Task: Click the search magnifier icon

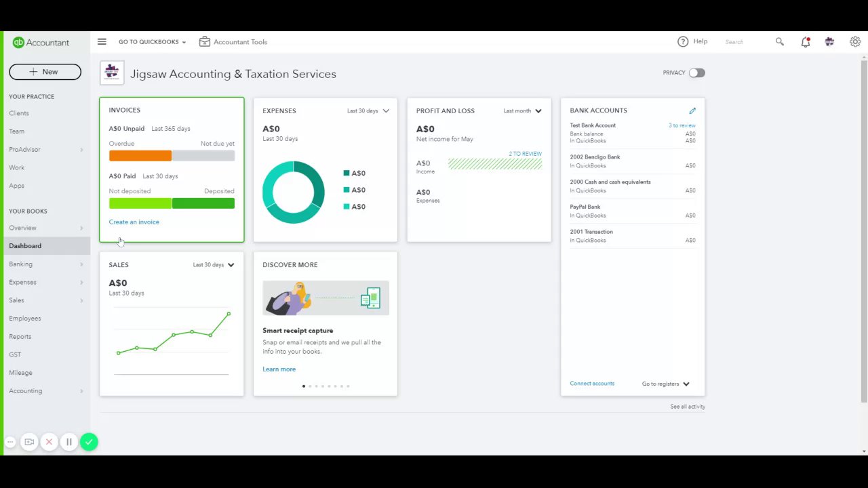Action: [780, 41]
